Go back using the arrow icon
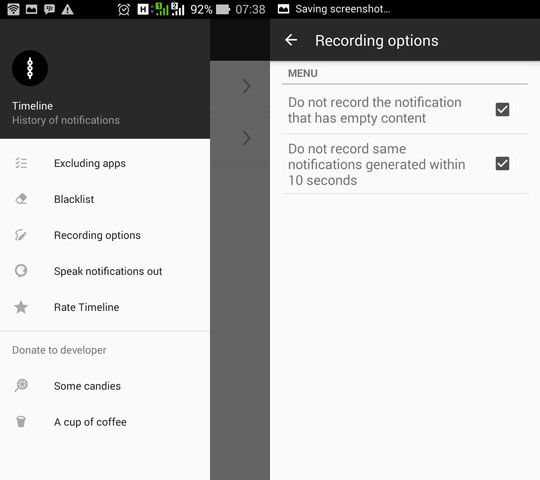The height and width of the screenshot is (480, 540). pyautogui.click(x=291, y=40)
